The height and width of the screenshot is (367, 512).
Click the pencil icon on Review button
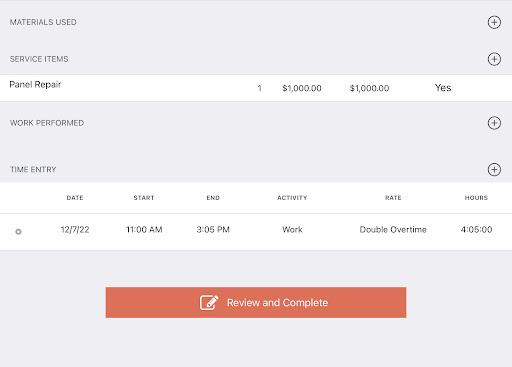[x=209, y=302]
